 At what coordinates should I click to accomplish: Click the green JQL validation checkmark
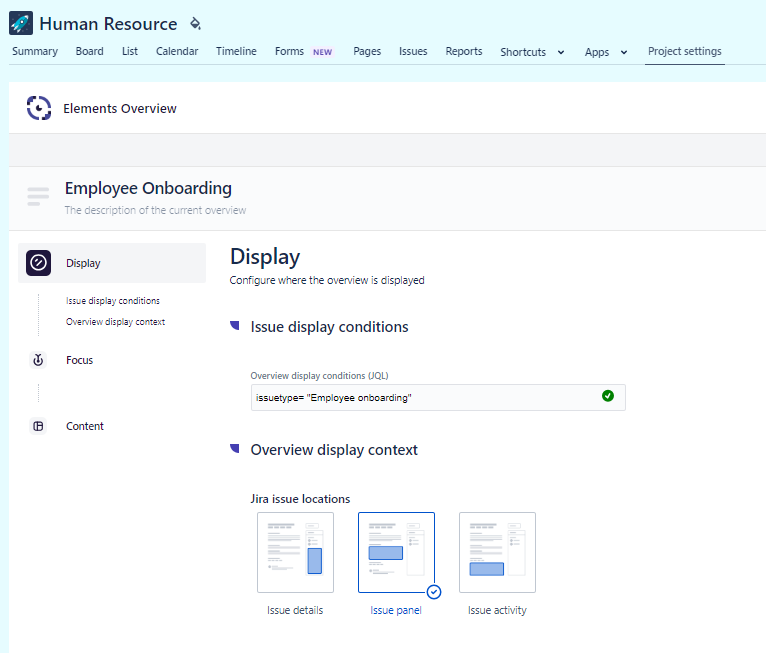point(608,397)
